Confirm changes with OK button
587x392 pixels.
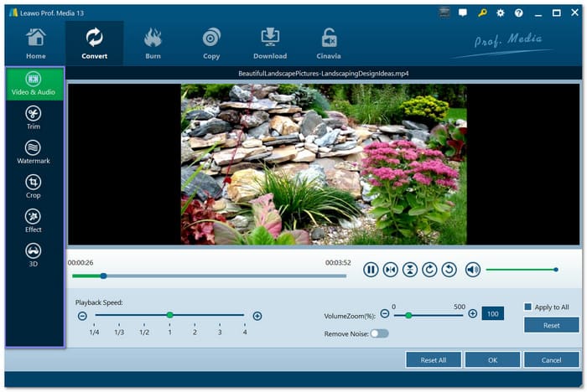492,359
